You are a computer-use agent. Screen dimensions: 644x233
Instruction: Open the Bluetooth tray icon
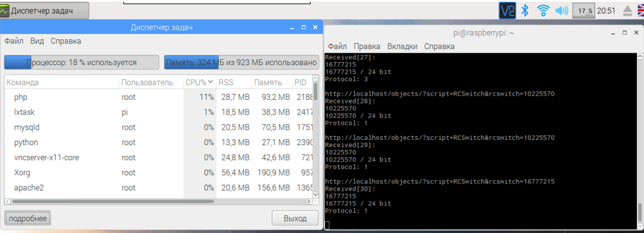(x=525, y=10)
